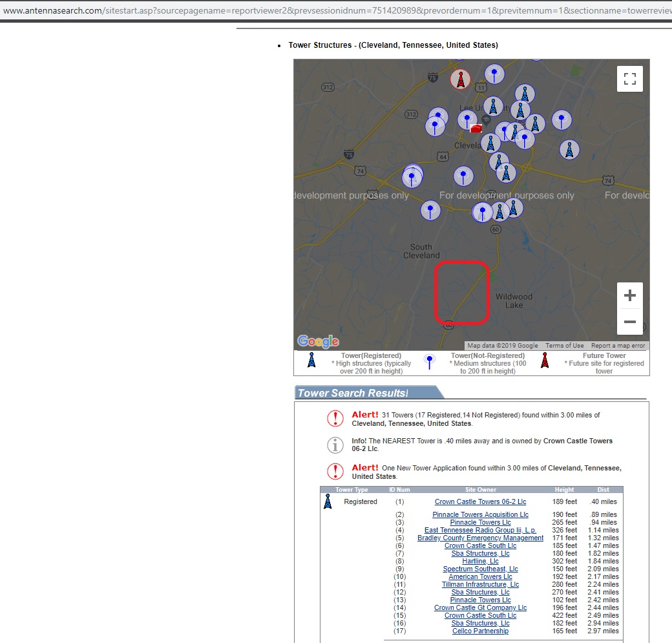Click the Not-Registered tower legend icon
This screenshot has height=643, width=672.
pos(430,361)
